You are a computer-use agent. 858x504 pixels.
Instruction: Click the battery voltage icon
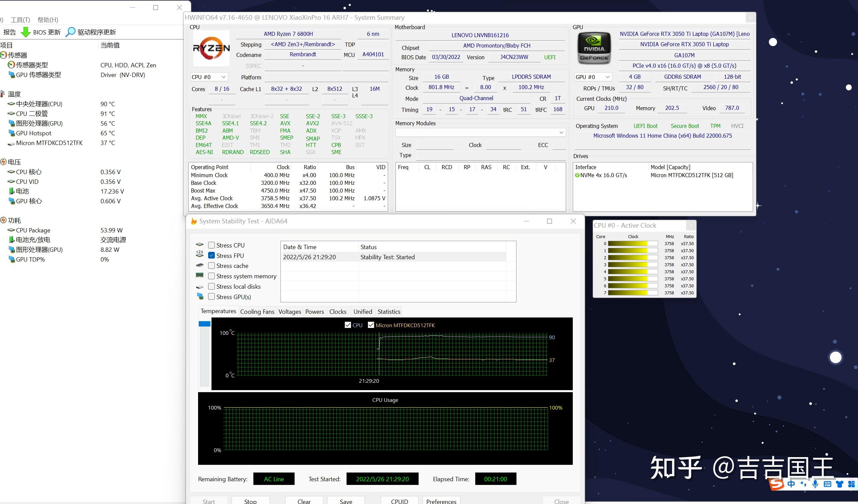[12, 191]
